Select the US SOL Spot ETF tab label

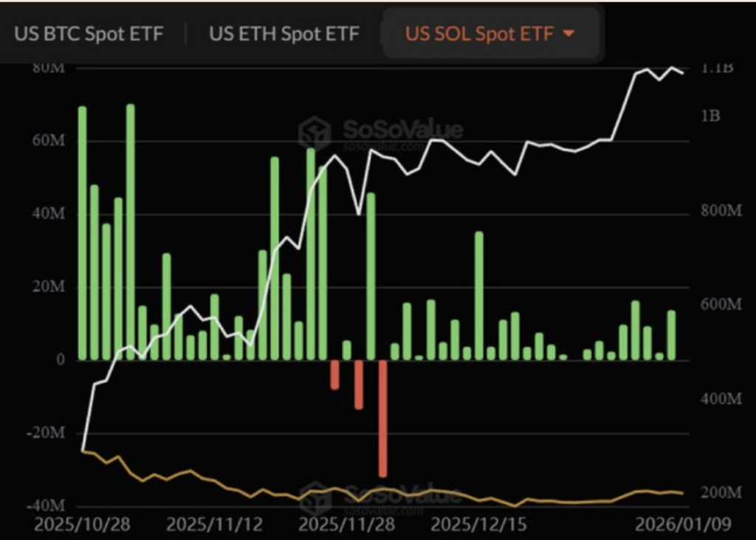tap(480, 33)
